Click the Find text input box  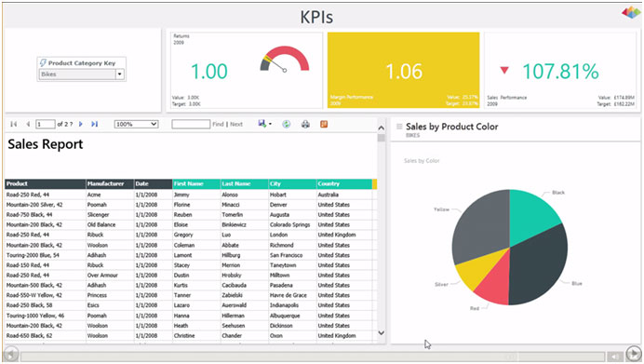(x=191, y=124)
